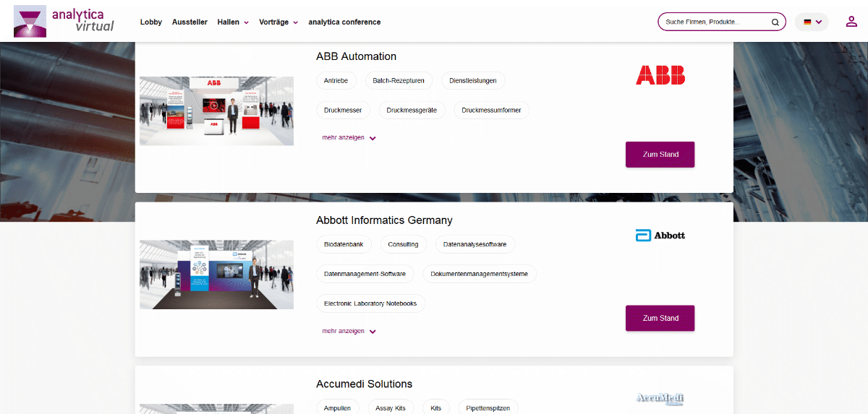Select the Druckmessgeräte tag
This screenshot has width=868, height=414.
pyautogui.click(x=412, y=111)
